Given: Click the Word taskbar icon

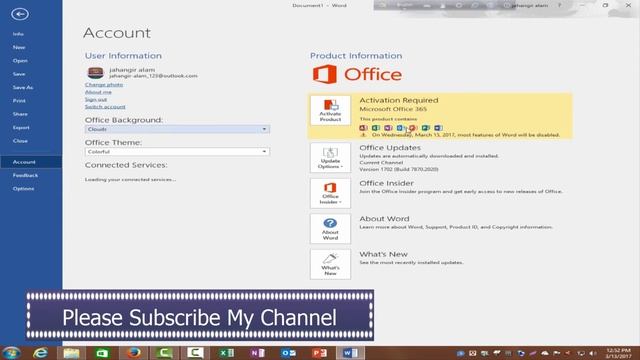Looking at the screenshot, I should point(350,353).
